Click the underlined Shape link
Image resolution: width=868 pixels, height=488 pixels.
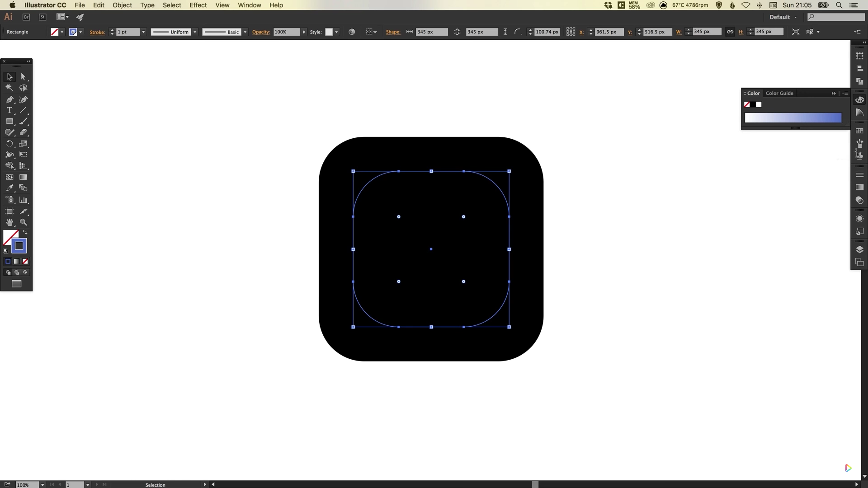(393, 32)
